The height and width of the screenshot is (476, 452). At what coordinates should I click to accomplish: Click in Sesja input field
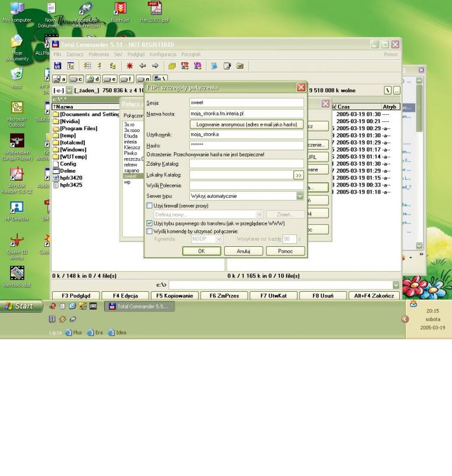click(246, 102)
